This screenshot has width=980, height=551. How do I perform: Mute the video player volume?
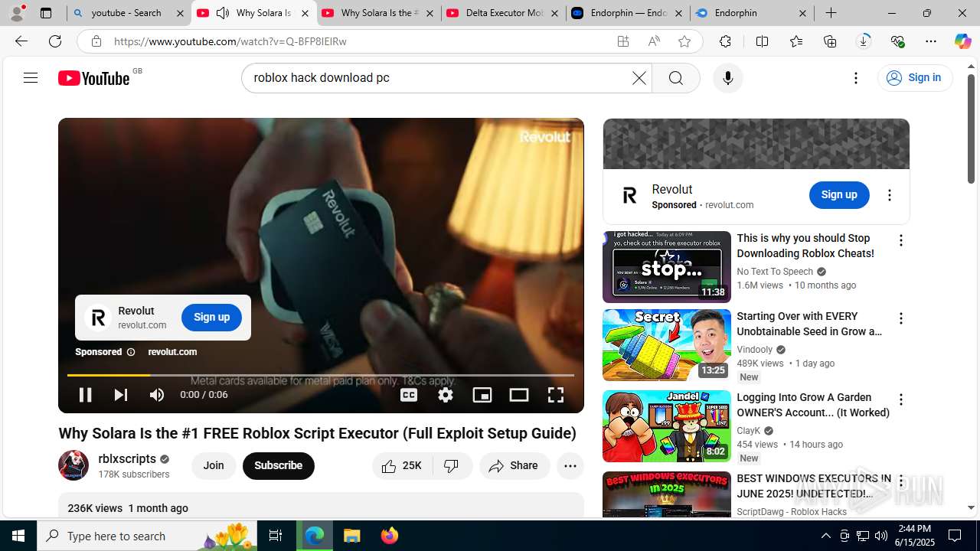(x=157, y=395)
